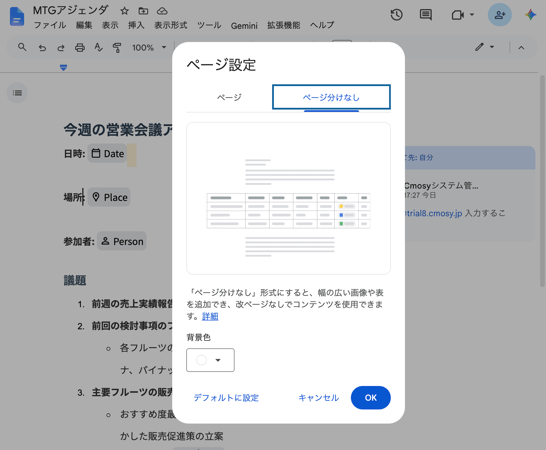Click the Cmosyシステム管... commenter name
The image size is (546, 450).
pyautogui.click(x=441, y=185)
